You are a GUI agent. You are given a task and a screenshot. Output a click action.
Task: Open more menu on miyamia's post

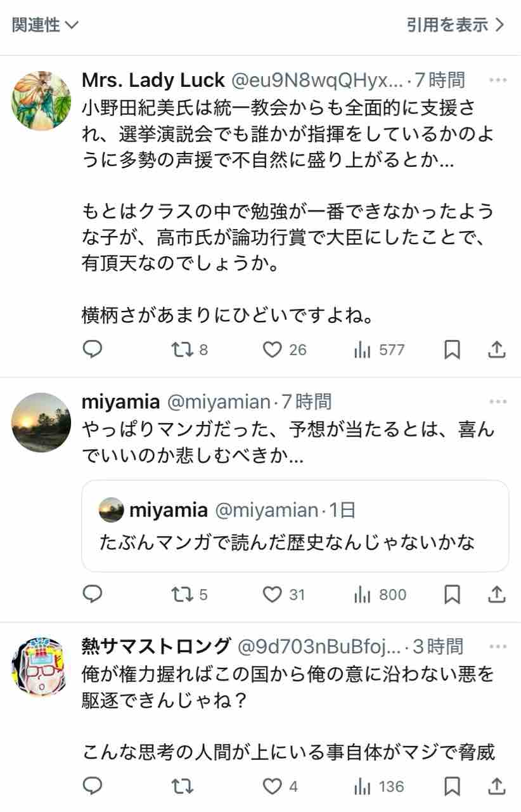(x=498, y=402)
